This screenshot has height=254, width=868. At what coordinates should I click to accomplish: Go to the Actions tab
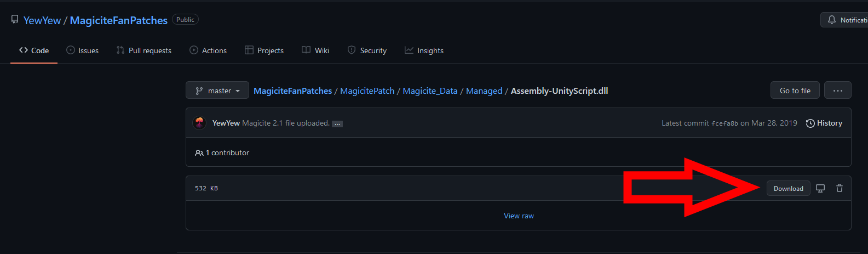(208, 50)
